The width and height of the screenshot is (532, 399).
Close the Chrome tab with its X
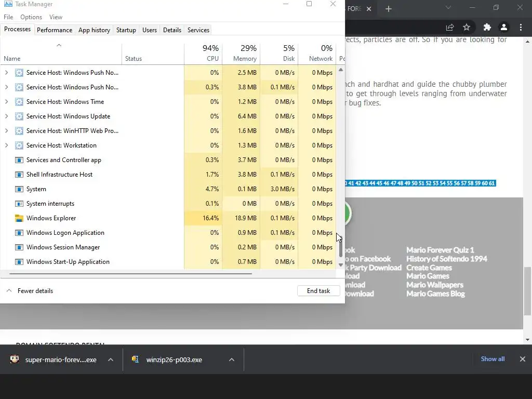[369, 9]
